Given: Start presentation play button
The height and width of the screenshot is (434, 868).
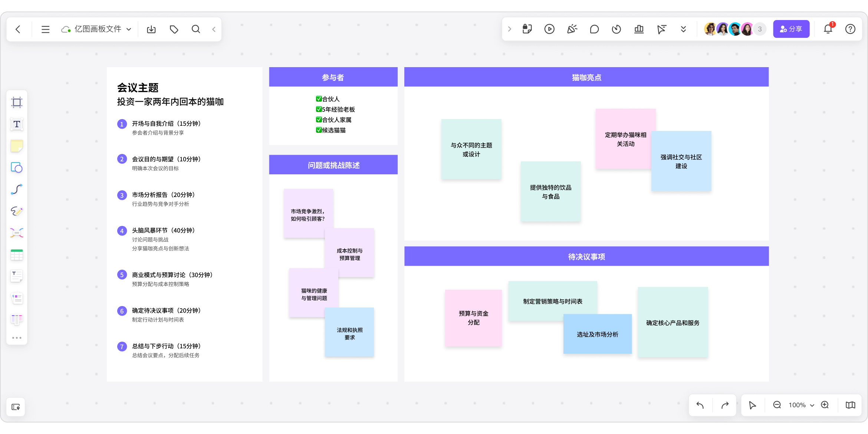Looking at the screenshot, I should (549, 29).
